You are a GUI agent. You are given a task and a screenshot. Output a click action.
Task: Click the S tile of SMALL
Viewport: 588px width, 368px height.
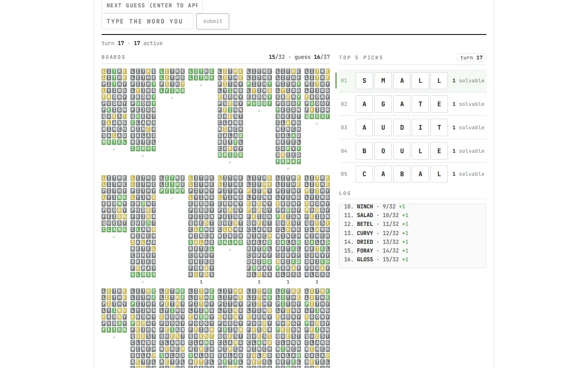[x=364, y=80]
